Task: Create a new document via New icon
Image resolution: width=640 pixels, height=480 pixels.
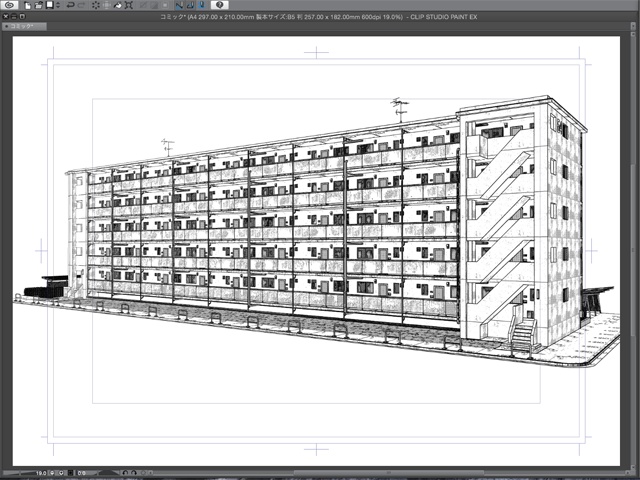Action: point(28,5)
